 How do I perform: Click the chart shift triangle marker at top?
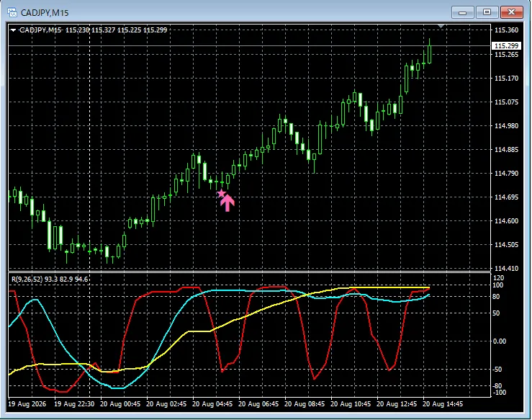point(441,26)
